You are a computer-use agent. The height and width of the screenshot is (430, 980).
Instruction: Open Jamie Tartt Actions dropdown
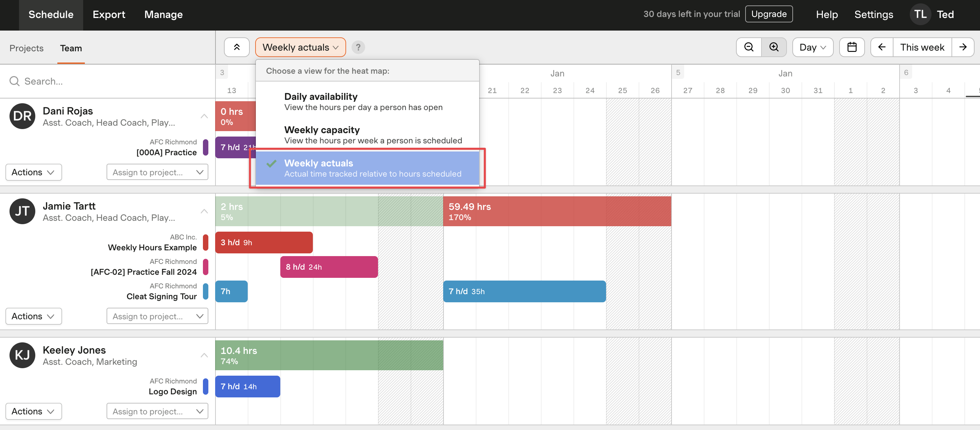click(x=34, y=316)
